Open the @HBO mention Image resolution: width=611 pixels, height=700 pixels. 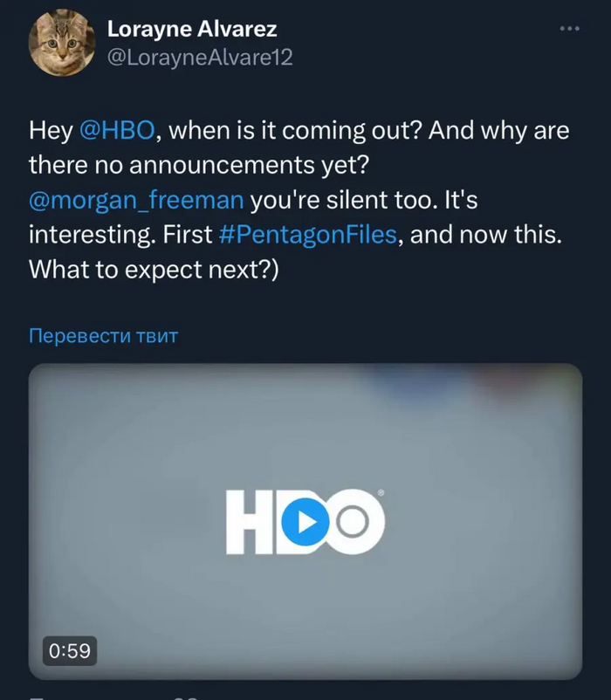click(117, 131)
